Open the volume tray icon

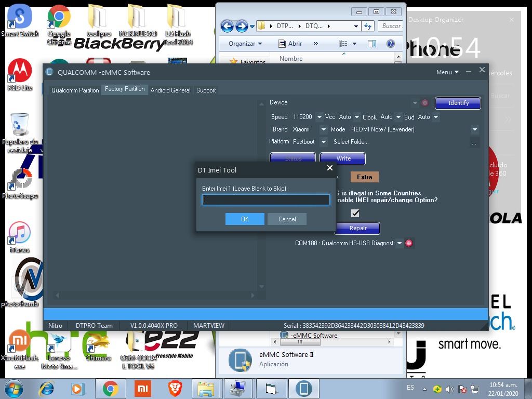point(449,389)
